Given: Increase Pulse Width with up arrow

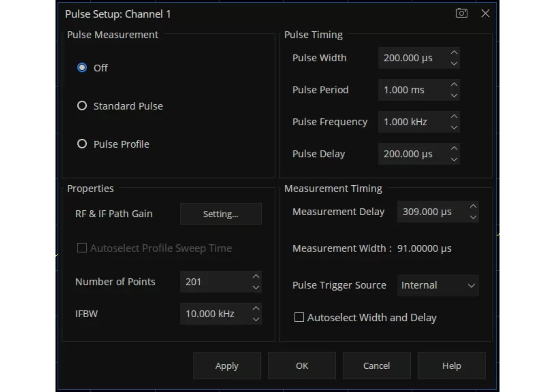Looking at the screenshot, I should (x=454, y=53).
